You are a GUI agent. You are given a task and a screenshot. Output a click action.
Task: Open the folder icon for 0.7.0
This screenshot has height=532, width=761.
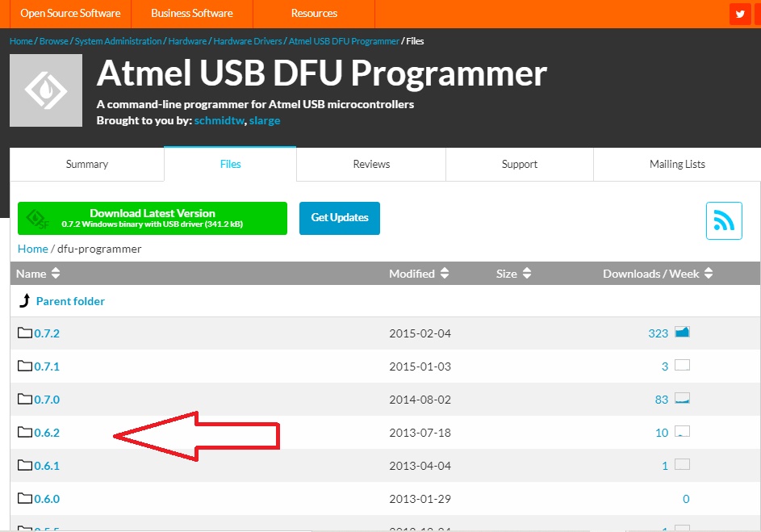coord(25,399)
